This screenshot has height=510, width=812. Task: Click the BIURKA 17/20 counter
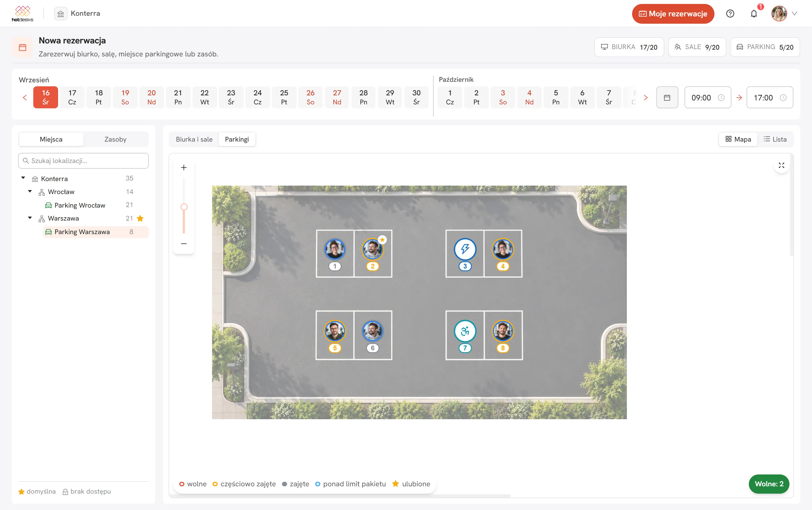(x=629, y=47)
